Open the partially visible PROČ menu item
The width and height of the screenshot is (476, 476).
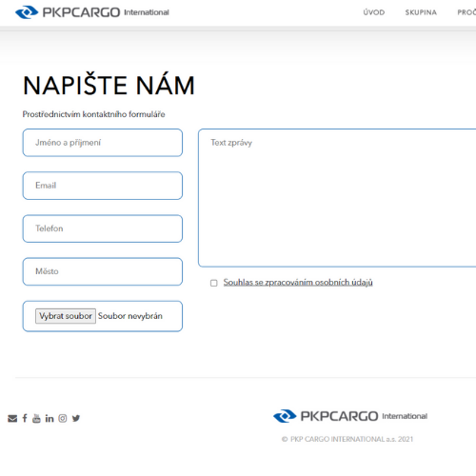(466, 12)
